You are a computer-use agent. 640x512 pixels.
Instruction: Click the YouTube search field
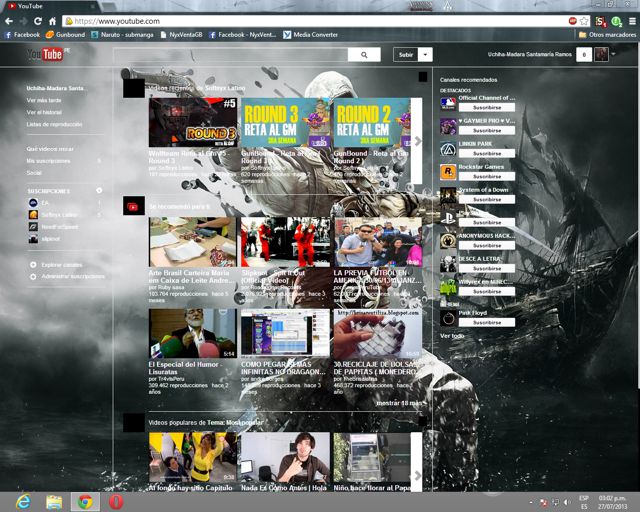(231, 55)
